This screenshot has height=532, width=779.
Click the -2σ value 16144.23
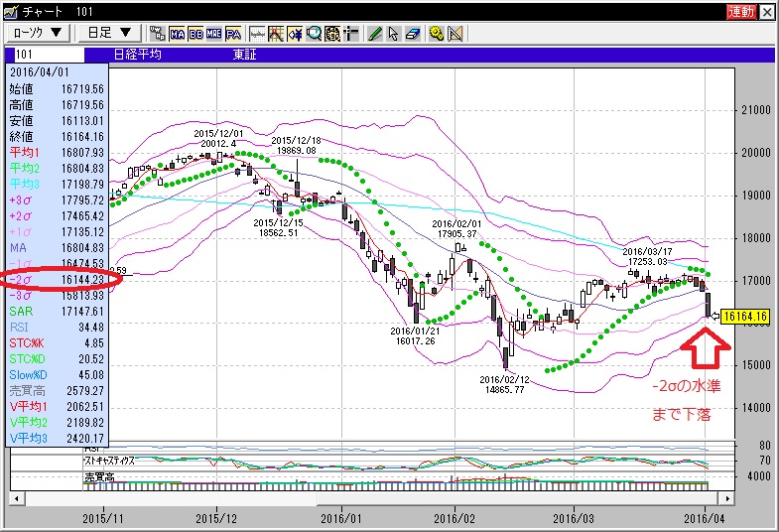pyautogui.click(x=83, y=280)
